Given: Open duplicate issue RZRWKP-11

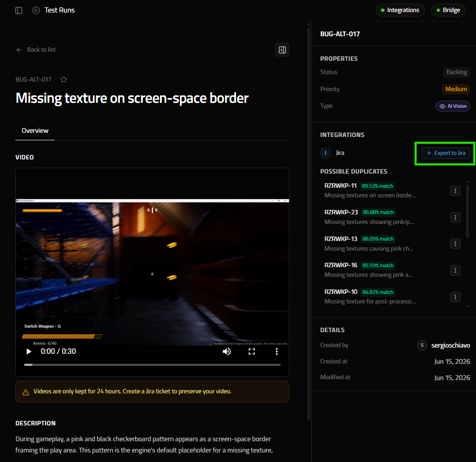Looking at the screenshot, I should (x=340, y=186).
